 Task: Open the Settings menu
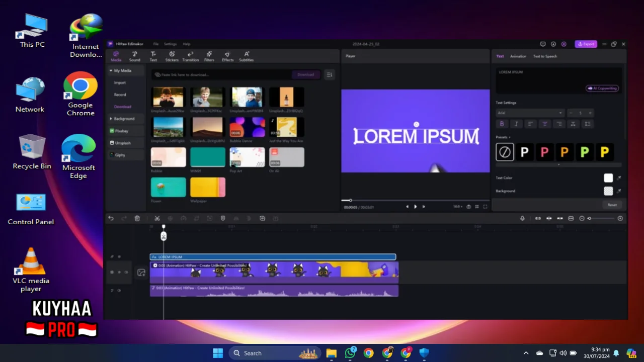tap(170, 44)
